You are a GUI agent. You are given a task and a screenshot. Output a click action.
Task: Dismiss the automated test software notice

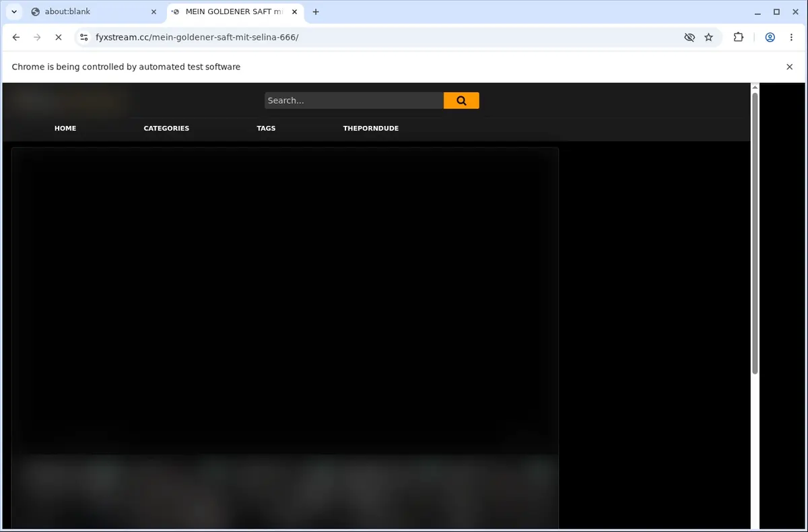pyautogui.click(x=790, y=67)
